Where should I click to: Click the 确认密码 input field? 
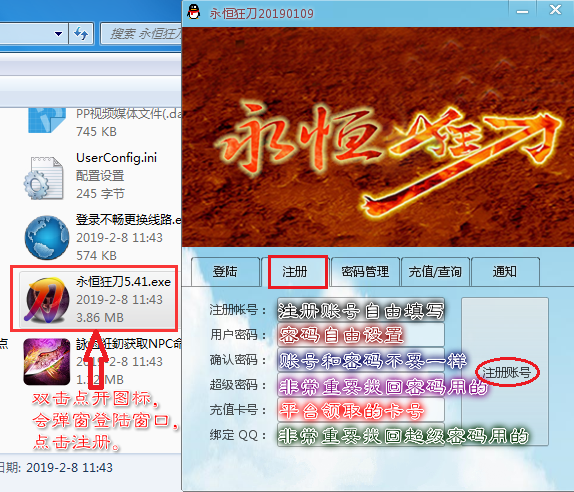[361, 360]
